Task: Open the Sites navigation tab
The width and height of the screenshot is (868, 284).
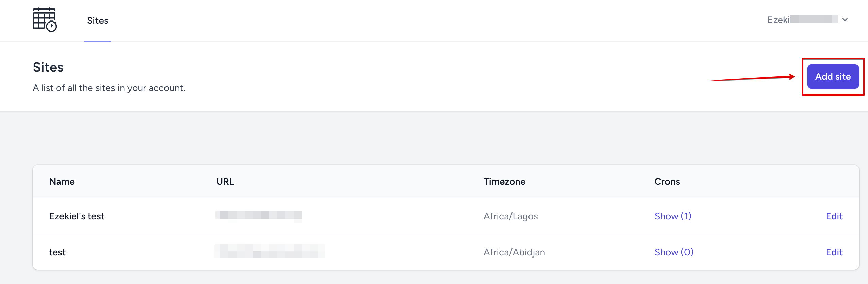Action: coord(98,21)
